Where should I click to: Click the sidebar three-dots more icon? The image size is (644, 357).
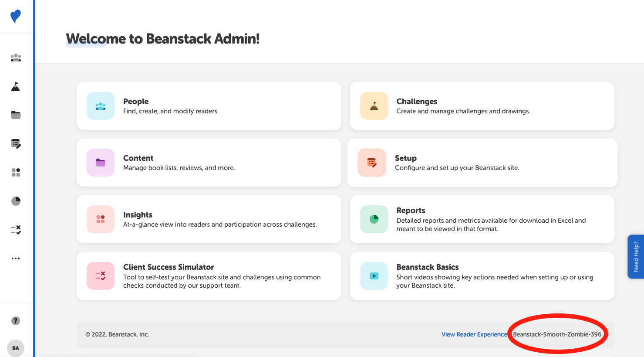pyautogui.click(x=16, y=258)
